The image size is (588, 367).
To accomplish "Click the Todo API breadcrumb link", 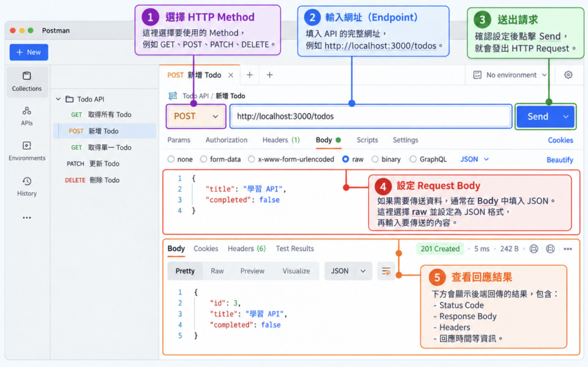I will click(195, 96).
